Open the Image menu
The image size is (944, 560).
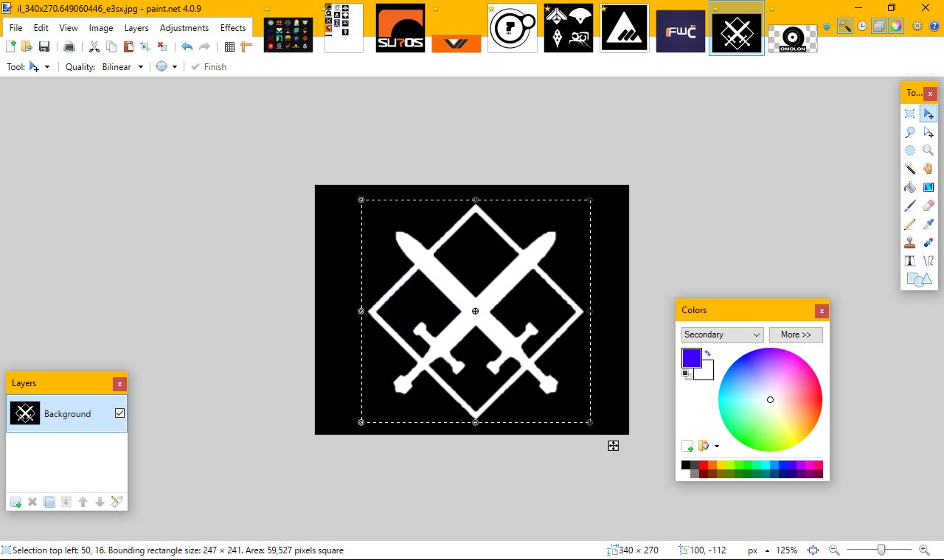pos(101,27)
